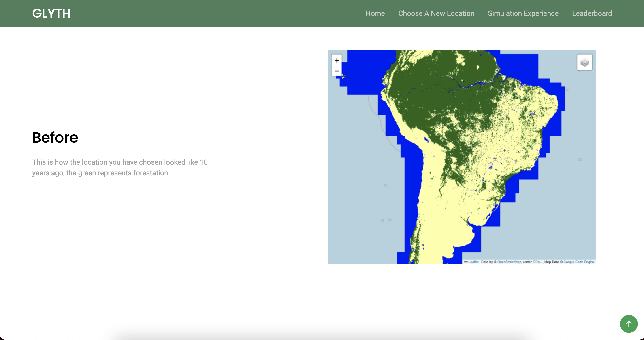Click the ODbL license link
The width and height of the screenshot is (644, 340).
click(x=537, y=262)
